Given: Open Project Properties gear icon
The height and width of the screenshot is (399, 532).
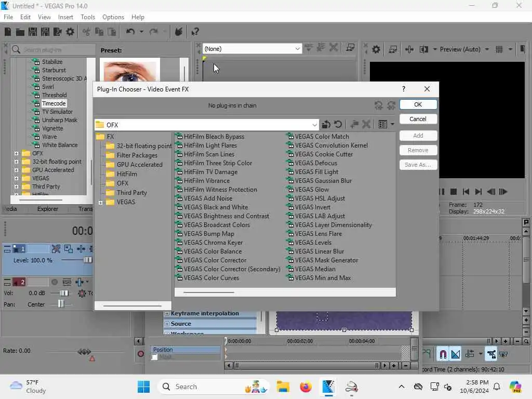Looking at the screenshot, I should pos(70,32).
